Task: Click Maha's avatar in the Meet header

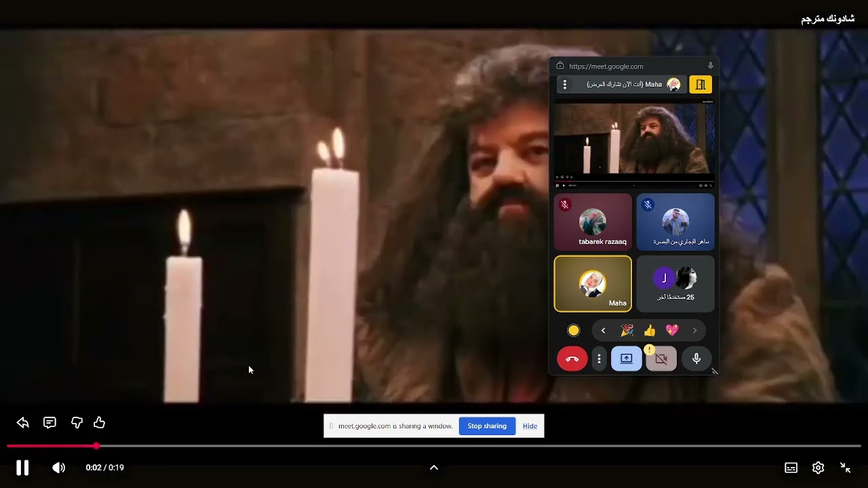Action: [x=673, y=85]
